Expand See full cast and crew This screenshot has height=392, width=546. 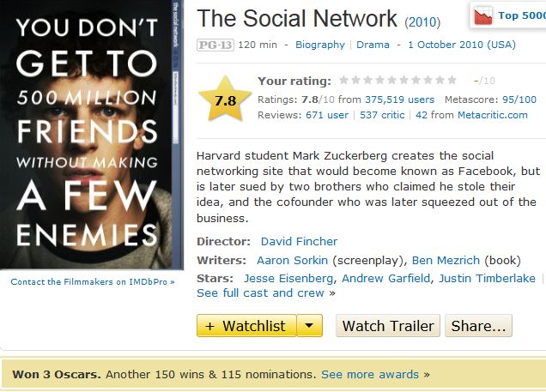(x=261, y=292)
